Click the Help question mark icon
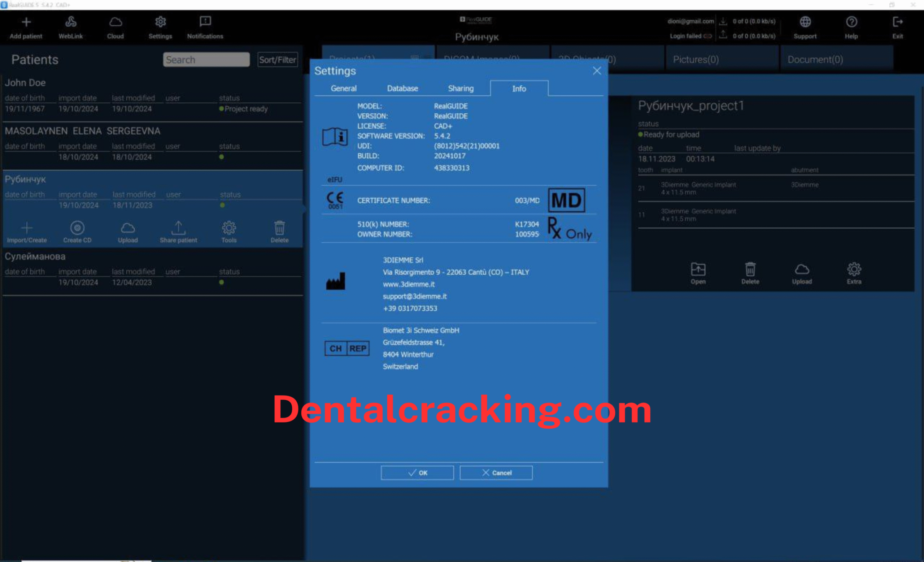The height and width of the screenshot is (562, 924). tap(851, 22)
